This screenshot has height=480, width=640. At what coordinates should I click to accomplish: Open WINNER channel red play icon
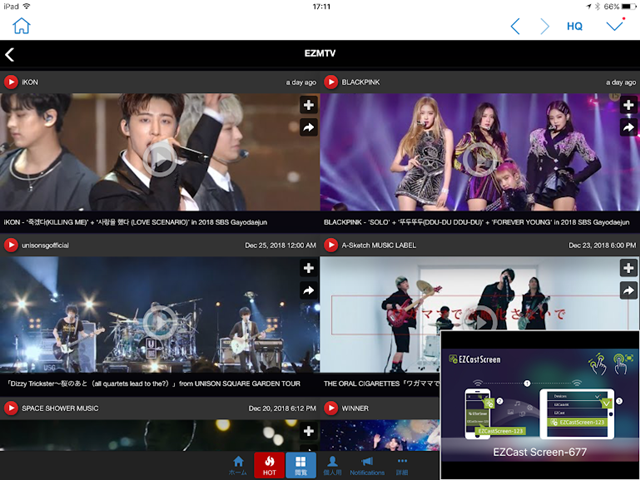click(331, 408)
